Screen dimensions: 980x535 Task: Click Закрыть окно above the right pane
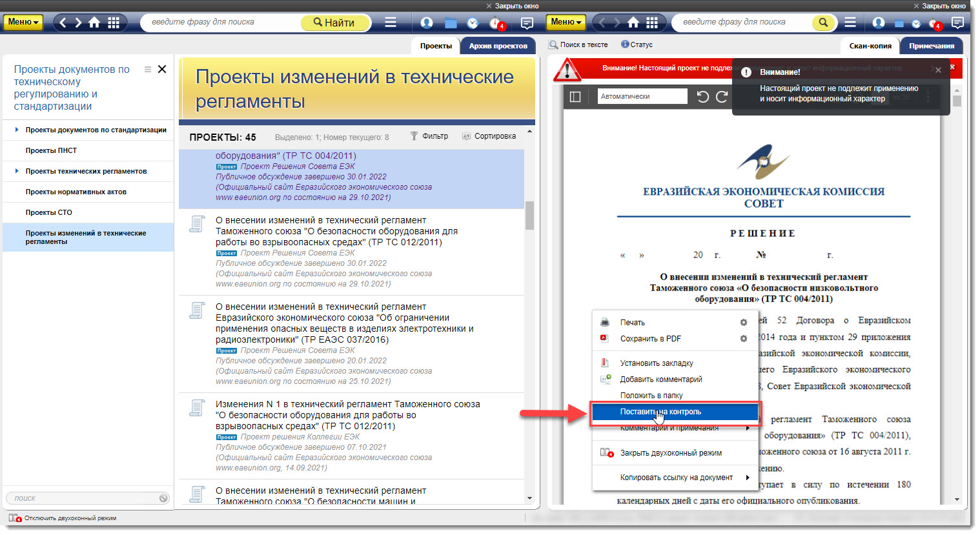[939, 6]
